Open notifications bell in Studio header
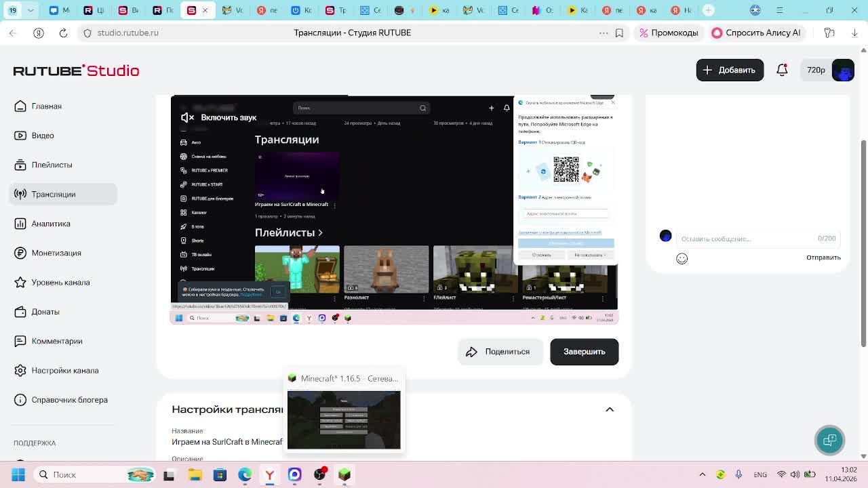 click(x=782, y=70)
